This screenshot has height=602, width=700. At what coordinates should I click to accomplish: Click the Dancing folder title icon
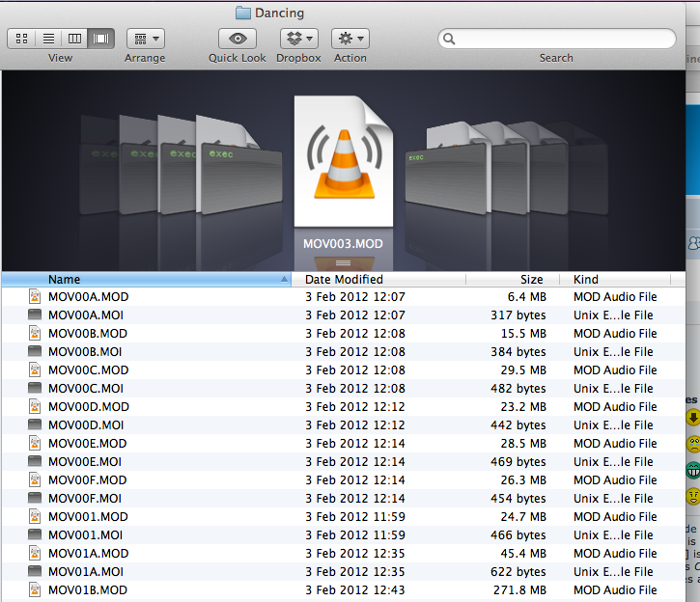click(243, 13)
